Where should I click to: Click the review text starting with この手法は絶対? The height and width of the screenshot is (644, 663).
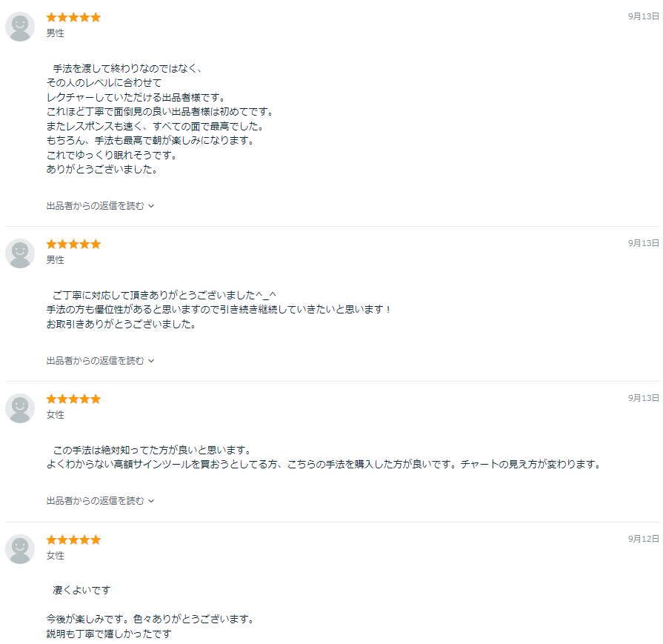click(x=324, y=457)
